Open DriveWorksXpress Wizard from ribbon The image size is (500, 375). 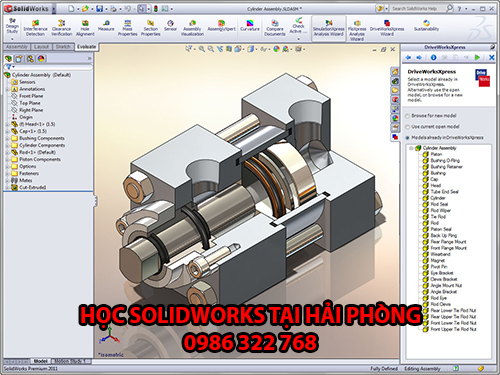[x=387, y=27]
